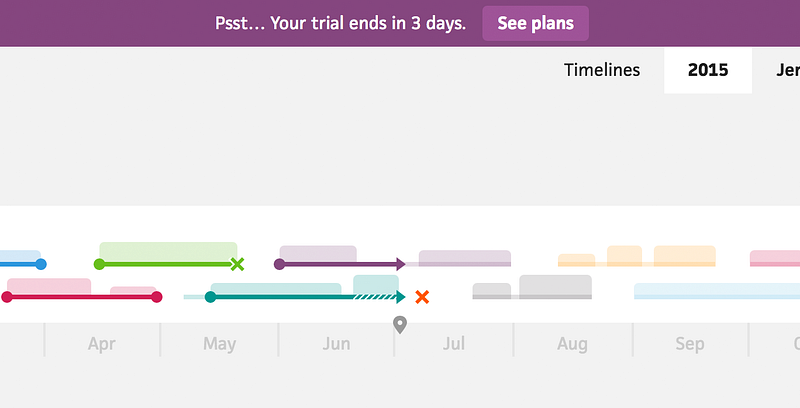Open the See plans button
Viewport: 800px width, 408px height.
point(535,23)
